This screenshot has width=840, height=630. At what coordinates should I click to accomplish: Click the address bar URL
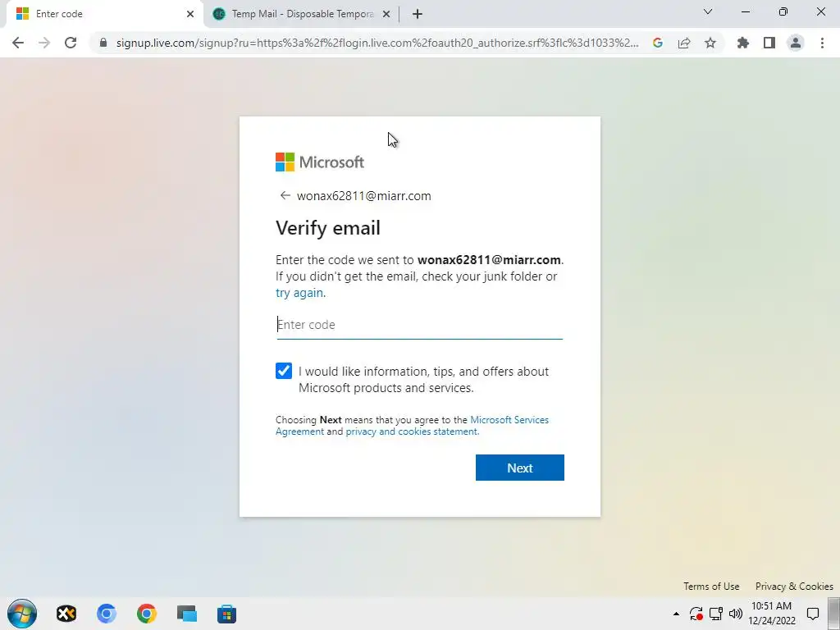(x=377, y=43)
